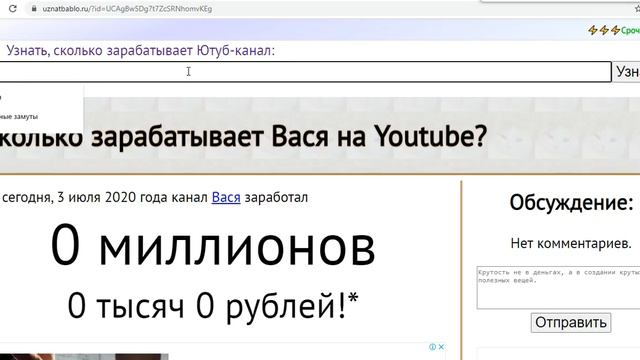640x360 pixels.
Task: Click the 'Обсуждение:' heading
Action: [571, 202]
